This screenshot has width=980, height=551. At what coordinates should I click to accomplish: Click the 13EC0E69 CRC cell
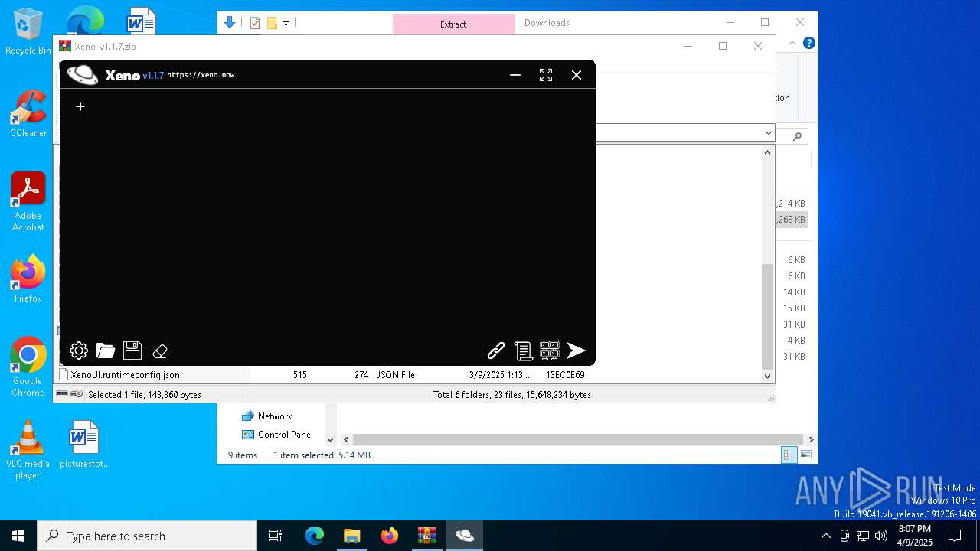565,375
